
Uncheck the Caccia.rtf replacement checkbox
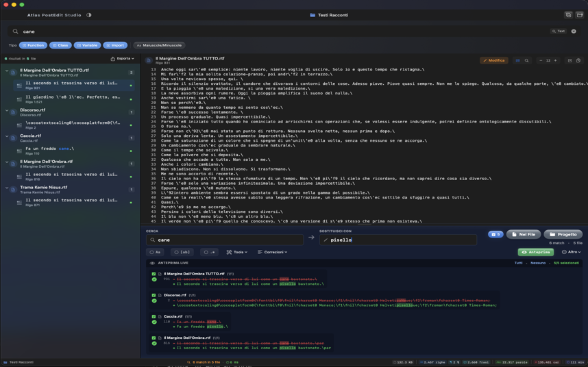[x=154, y=316]
